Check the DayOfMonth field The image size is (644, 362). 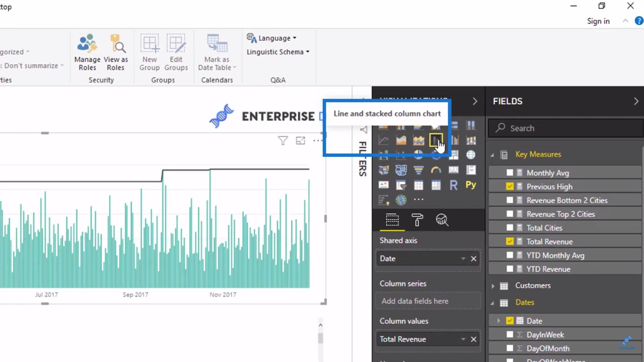(x=509, y=348)
